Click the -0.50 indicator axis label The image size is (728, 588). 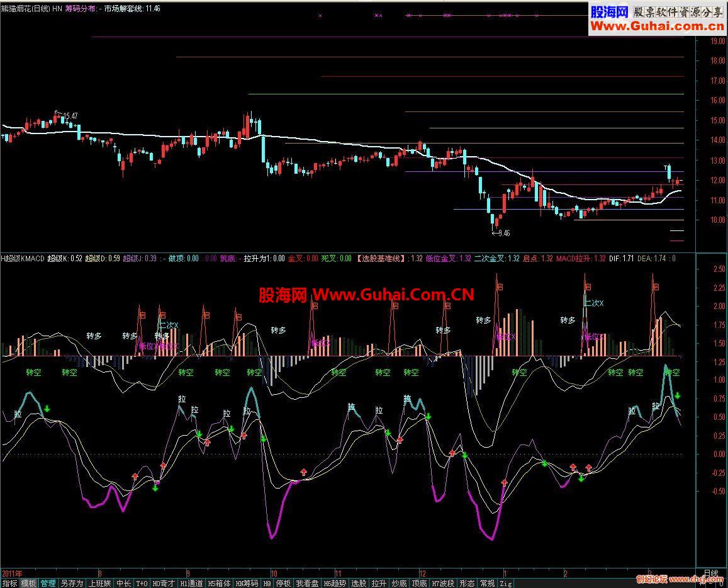717,491
